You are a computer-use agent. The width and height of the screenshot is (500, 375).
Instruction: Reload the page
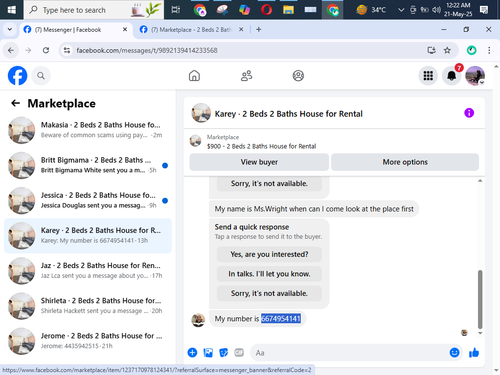(46, 50)
